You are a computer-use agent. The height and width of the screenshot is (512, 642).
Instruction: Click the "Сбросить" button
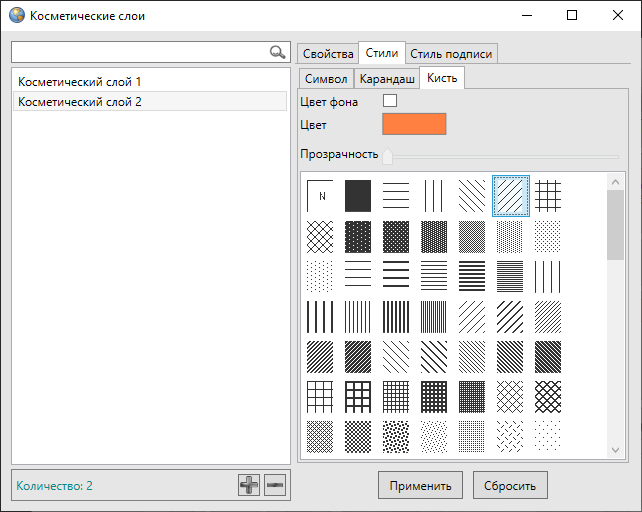coord(510,485)
